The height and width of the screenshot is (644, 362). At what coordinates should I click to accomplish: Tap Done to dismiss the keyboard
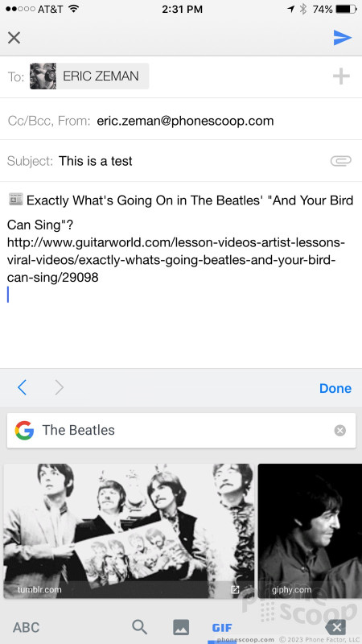click(335, 388)
